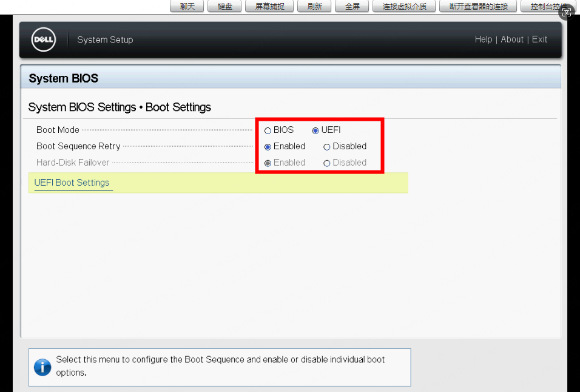The width and height of the screenshot is (580, 392).
Task: Open the About link
Action: click(x=512, y=39)
